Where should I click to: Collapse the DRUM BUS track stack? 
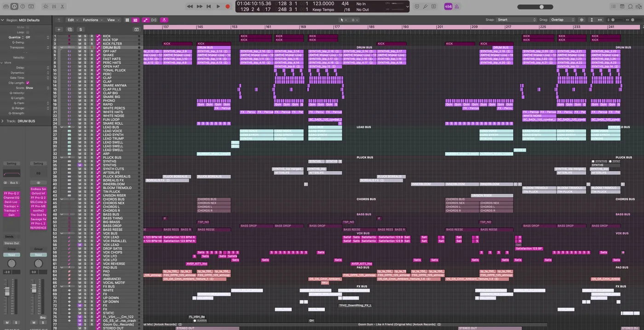pos(62,47)
